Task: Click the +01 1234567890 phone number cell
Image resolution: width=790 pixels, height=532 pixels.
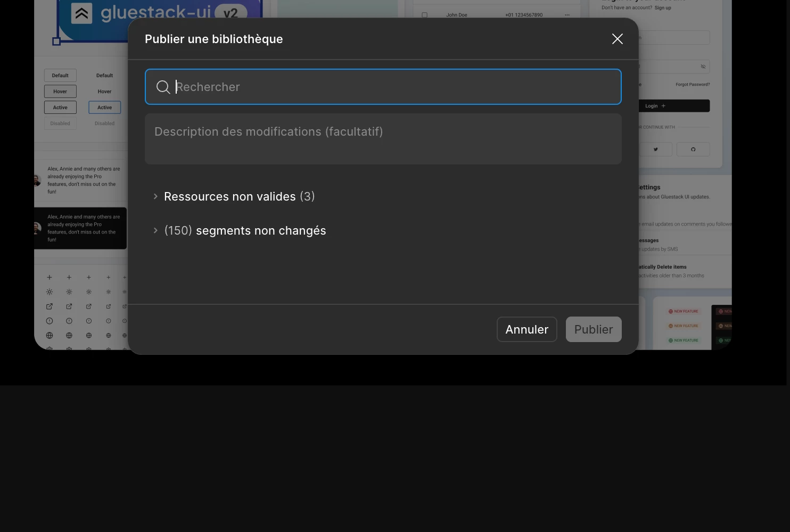Action: pyautogui.click(x=524, y=15)
